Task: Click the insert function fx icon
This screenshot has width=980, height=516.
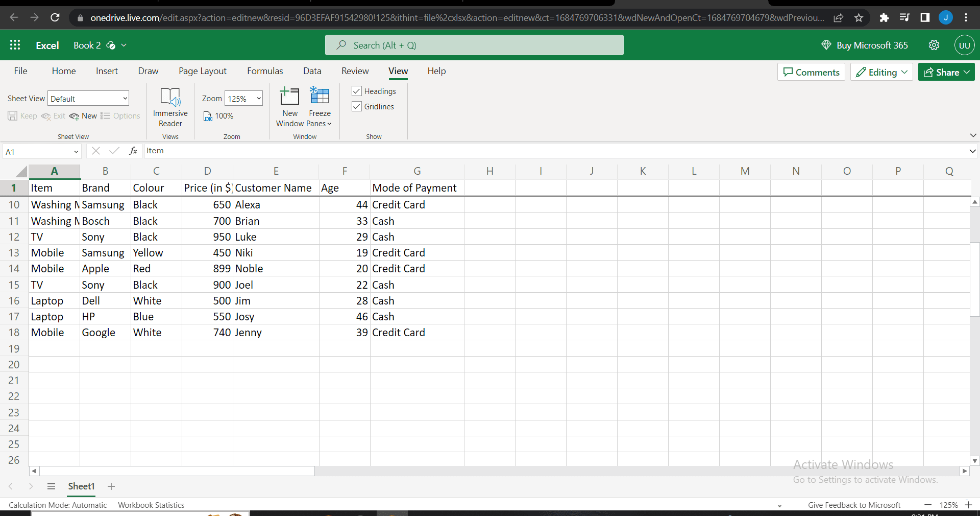Action: [x=133, y=151]
